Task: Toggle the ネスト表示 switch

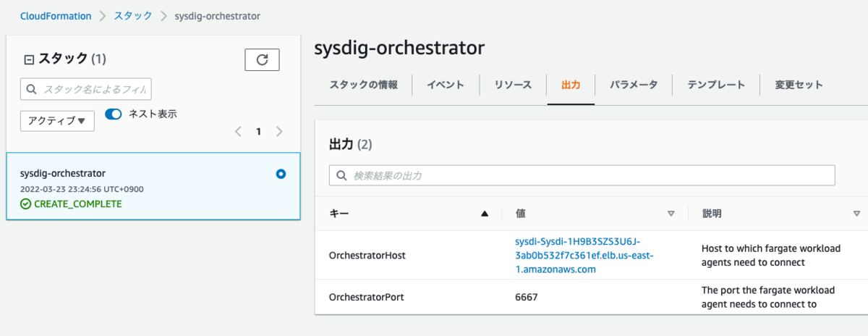Action: point(114,114)
